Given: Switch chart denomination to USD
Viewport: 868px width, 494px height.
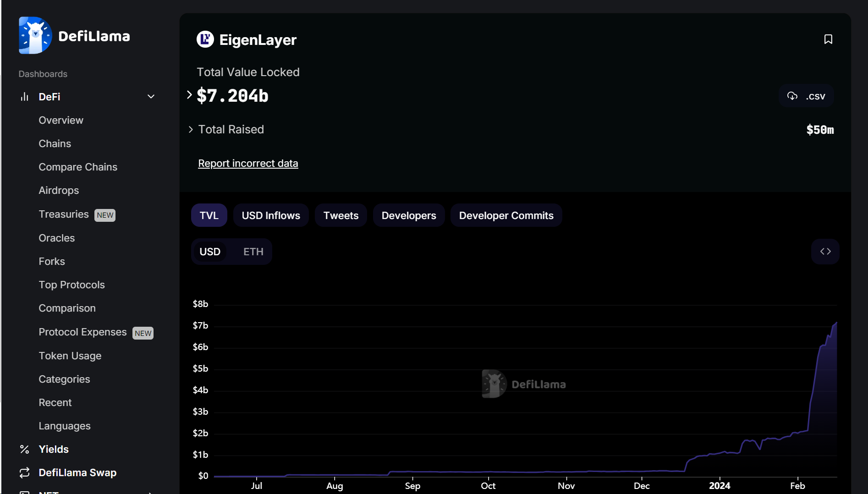Looking at the screenshot, I should (x=210, y=252).
